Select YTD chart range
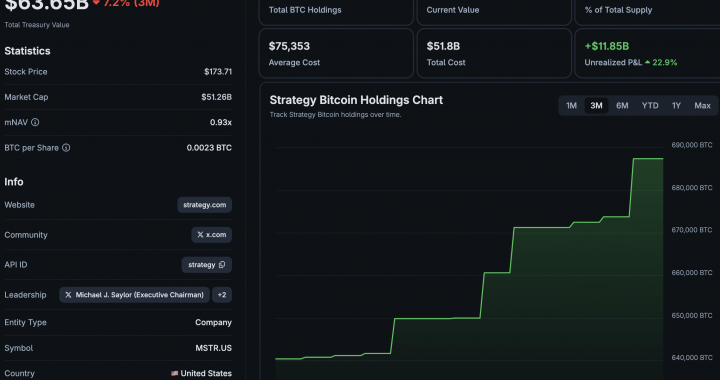This screenshot has height=380, width=720. point(650,106)
